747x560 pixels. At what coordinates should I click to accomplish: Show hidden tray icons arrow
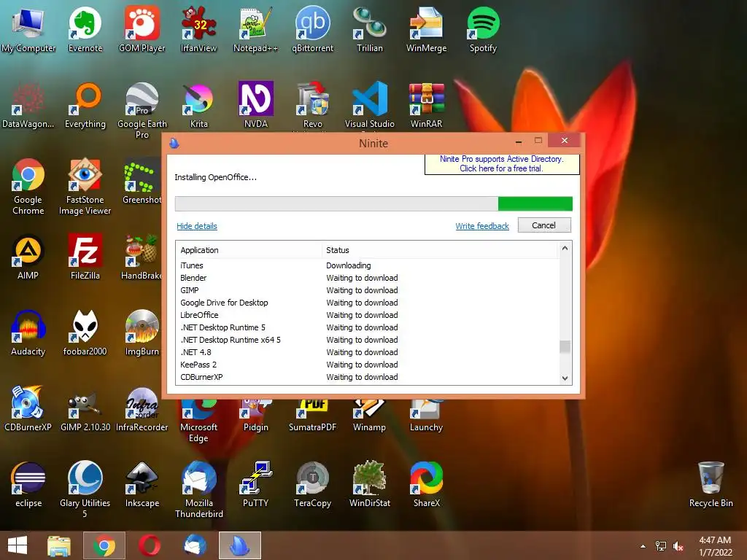coord(643,546)
